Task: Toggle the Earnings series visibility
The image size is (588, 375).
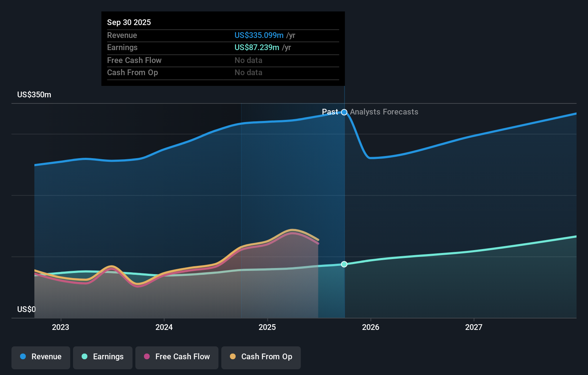Action: 103,357
